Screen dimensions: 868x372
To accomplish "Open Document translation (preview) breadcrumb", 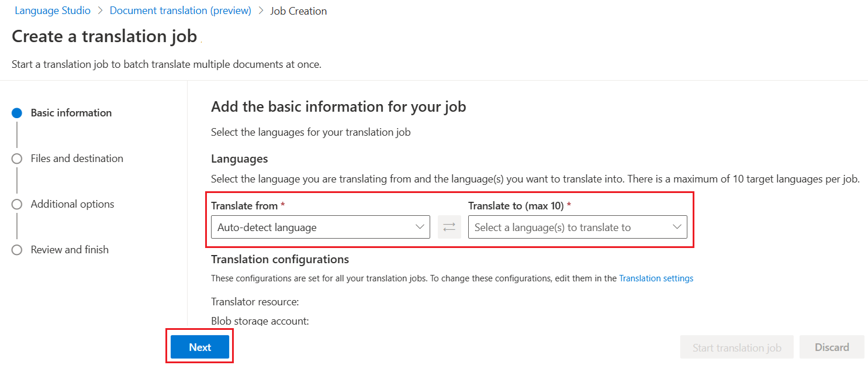I will pyautogui.click(x=180, y=10).
